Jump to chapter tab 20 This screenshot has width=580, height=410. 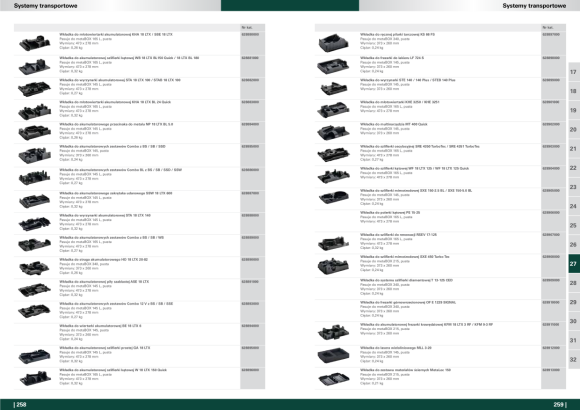[x=574, y=130]
